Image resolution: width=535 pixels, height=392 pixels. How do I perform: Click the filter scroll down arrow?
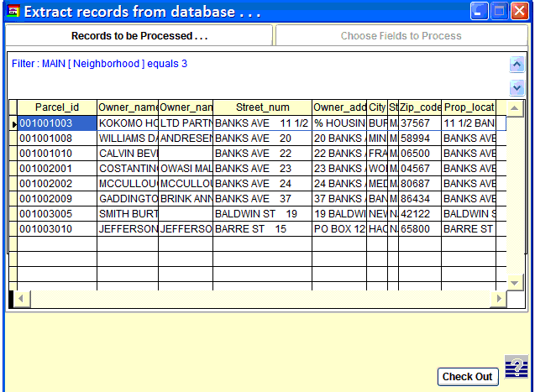pyautogui.click(x=517, y=87)
